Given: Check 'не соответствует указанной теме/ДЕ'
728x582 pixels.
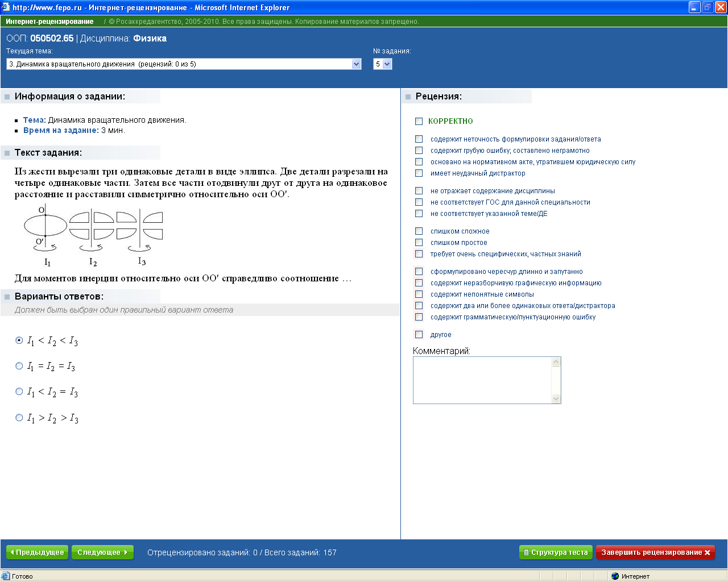Looking at the screenshot, I should (x=419, y=213).
